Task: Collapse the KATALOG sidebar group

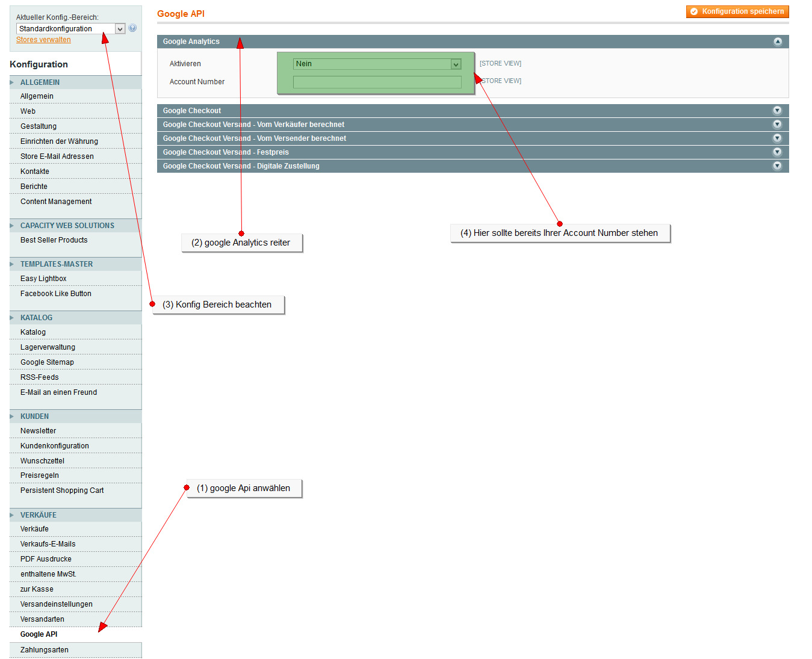Action: (75, 318)
